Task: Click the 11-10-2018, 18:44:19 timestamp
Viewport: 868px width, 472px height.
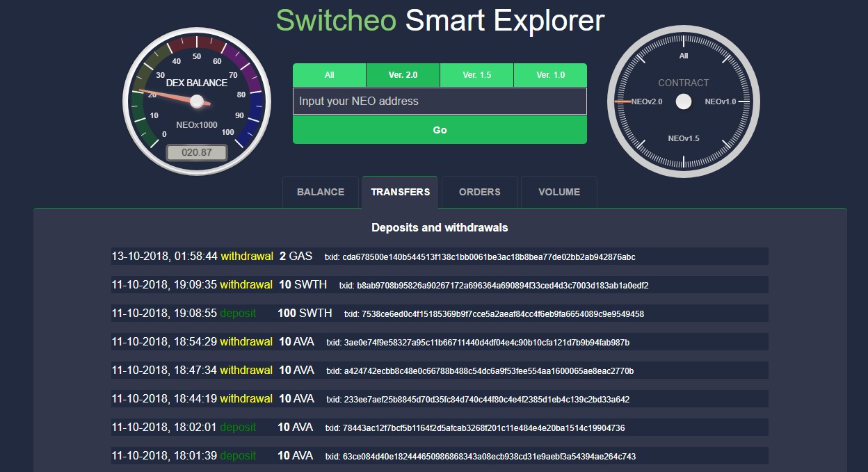Action: point(165,399)
